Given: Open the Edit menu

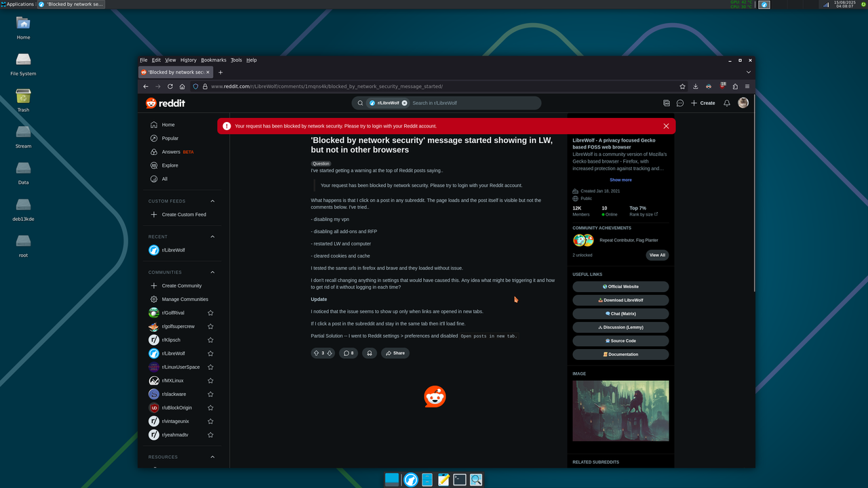Looking at the screenshot, I should pos(156,60).
